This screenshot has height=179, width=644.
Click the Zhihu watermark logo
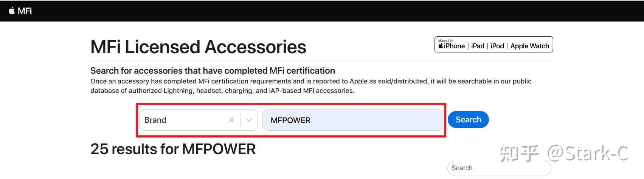pos(519,153)
